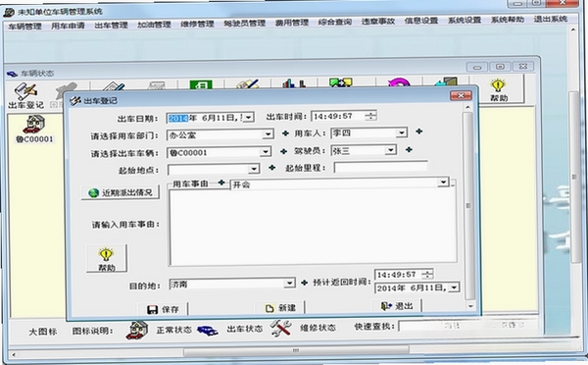
Task: Click the magenta circular arrow toolbar icon
Action: [399, 82]
